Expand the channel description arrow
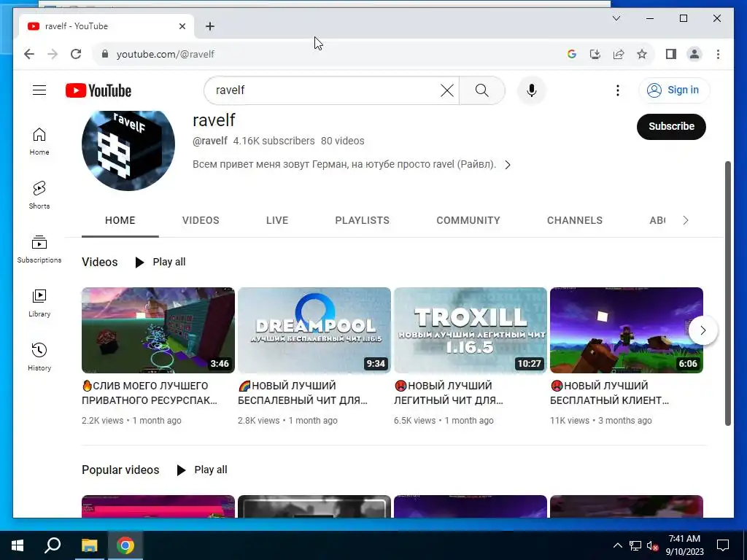Screen dimensions: 747x560 [508, 165]
